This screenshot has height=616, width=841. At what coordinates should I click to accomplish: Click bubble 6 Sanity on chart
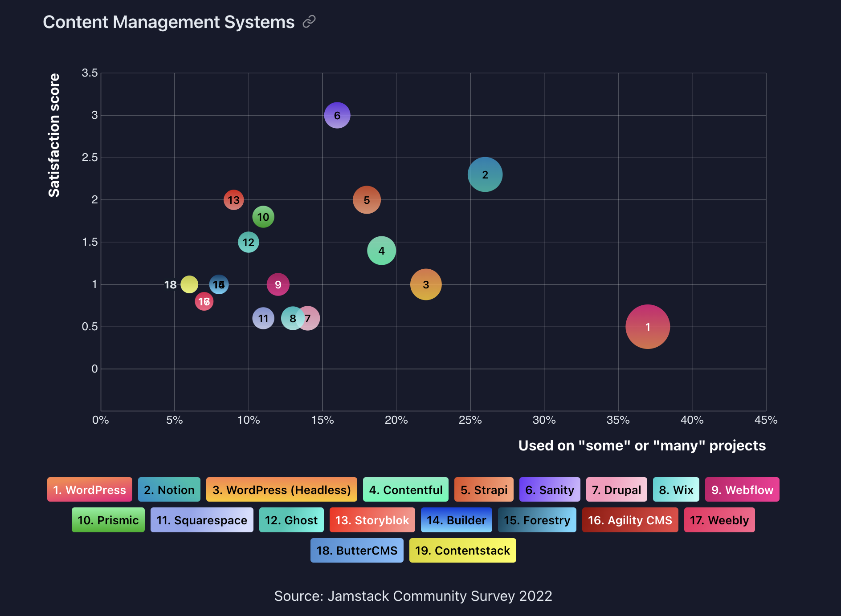point(337,115)
